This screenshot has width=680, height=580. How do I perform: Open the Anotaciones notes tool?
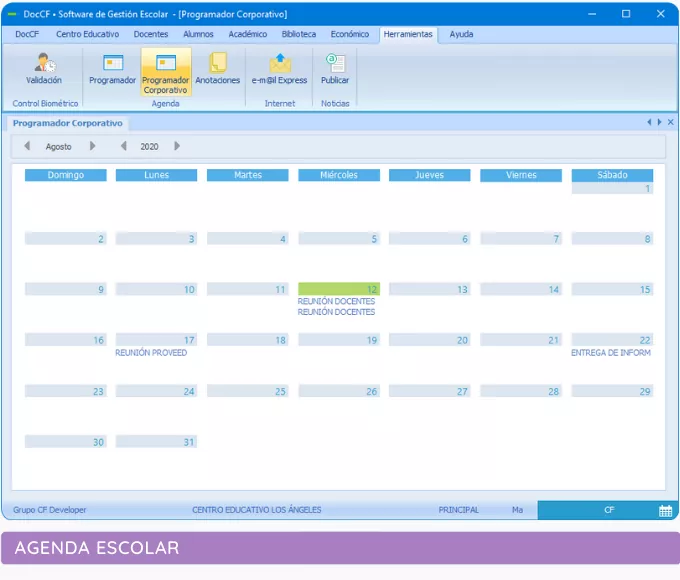[x=217, y=68]
